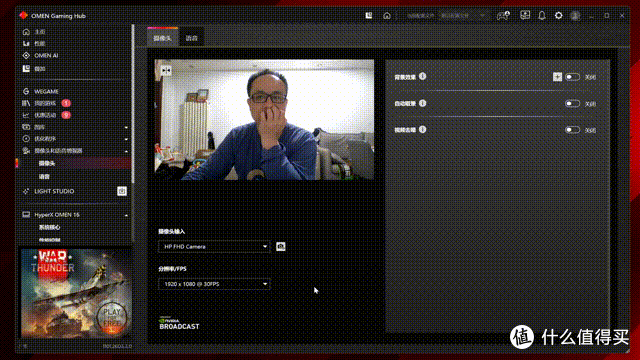Click the NVIDIA BROADCAST logo
Viewport: 640px width, 360px height.
pos(179,324)
